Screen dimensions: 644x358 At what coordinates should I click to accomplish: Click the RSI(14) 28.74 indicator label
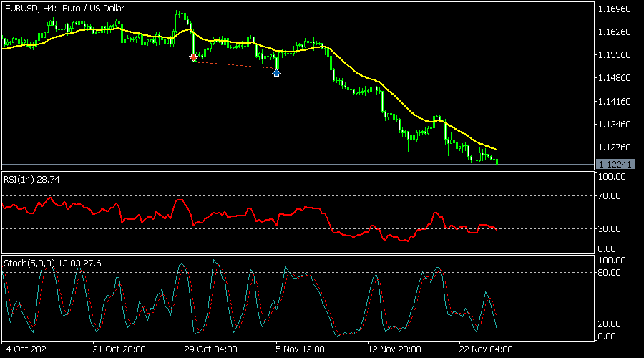coord(31,180)
